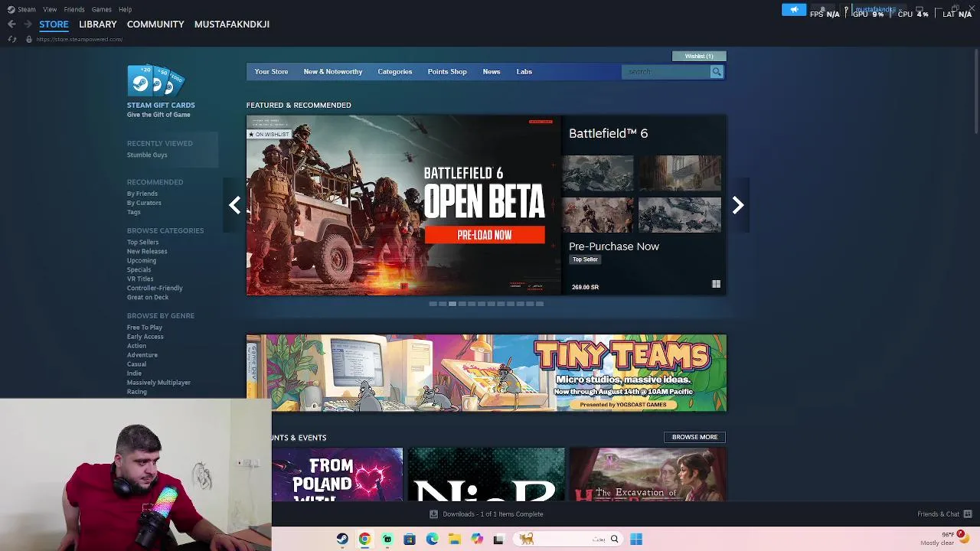Select the last carousel page indicator
This screenshot has height=551, width=980.
540,304
